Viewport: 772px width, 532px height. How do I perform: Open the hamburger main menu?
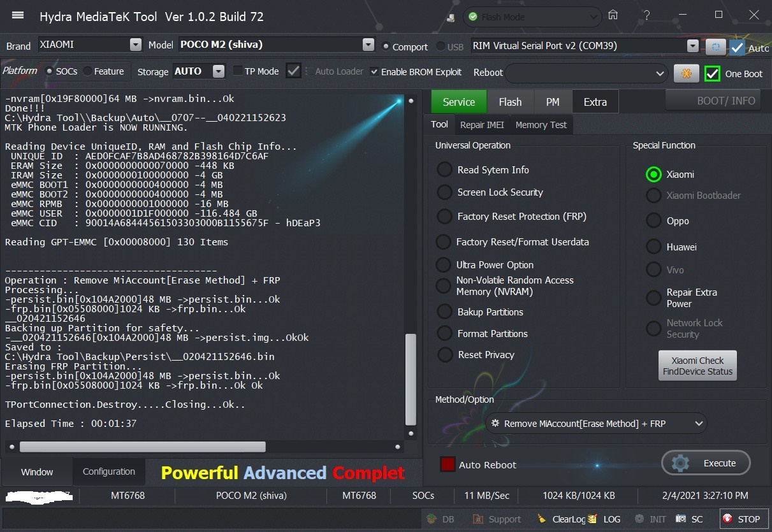(x=18, y=15)
